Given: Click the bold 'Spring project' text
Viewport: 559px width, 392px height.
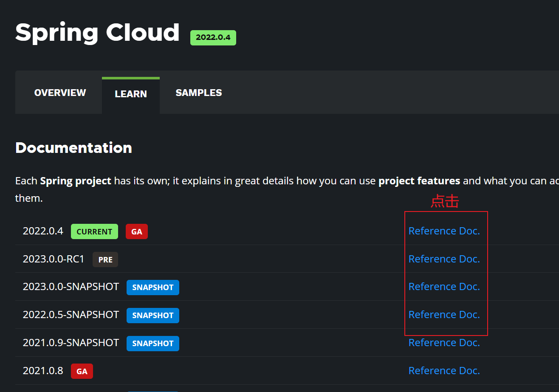Looking at the screenshot, I should (76, 181).
